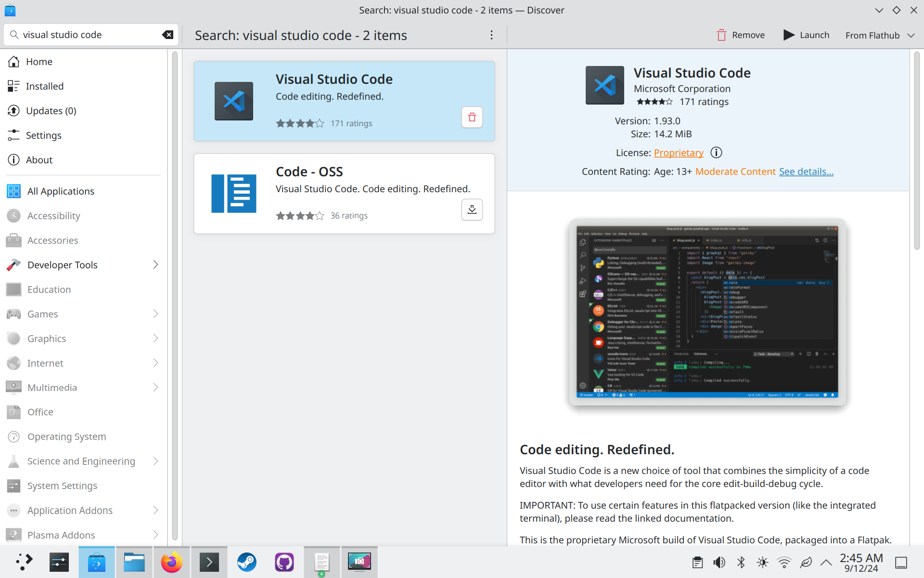The image size is (924, 578).
Task: Open Dolphin file manager from taskbar
Action: coord(134,562)
